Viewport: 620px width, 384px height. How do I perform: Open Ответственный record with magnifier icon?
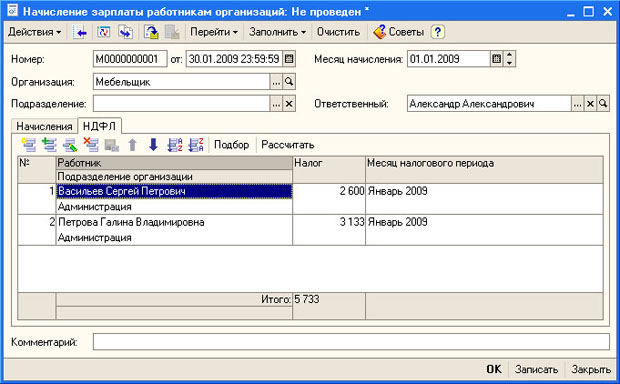click(x=603, y=104)
